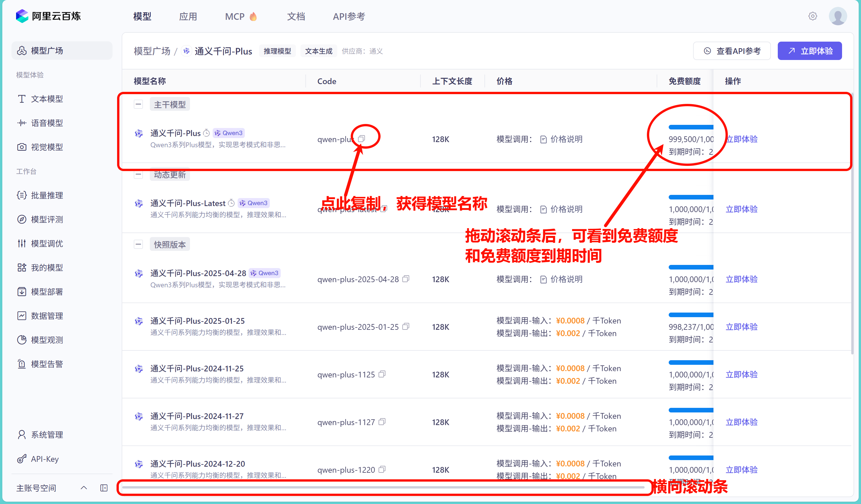
Task: Copy the qwen-plus-2025-04-28 code
Action: [406, 279]
